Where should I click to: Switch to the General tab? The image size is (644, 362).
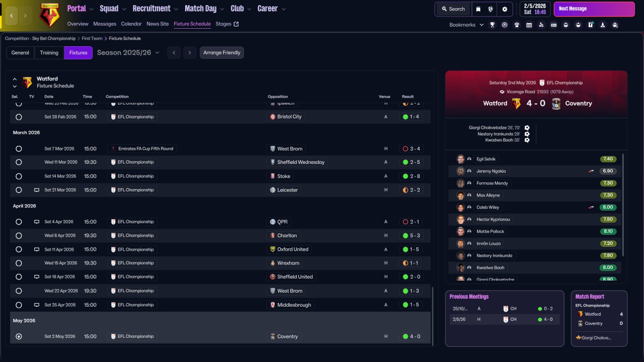(20, 53)
